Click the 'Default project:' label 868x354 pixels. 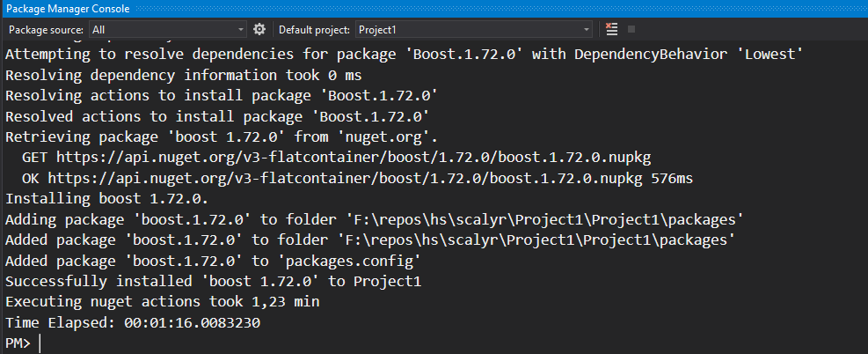pyautogui.click(x=315, y=30)
